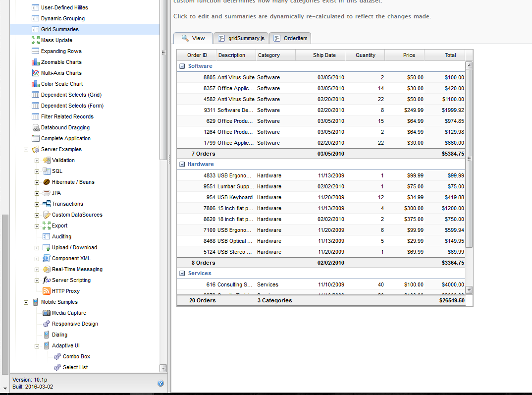Click the Databound Dragging icon

click(x=36, y=128)
